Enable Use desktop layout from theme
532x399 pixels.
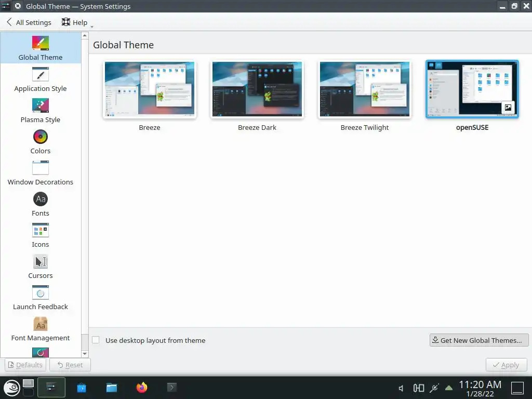coord(96,340)
